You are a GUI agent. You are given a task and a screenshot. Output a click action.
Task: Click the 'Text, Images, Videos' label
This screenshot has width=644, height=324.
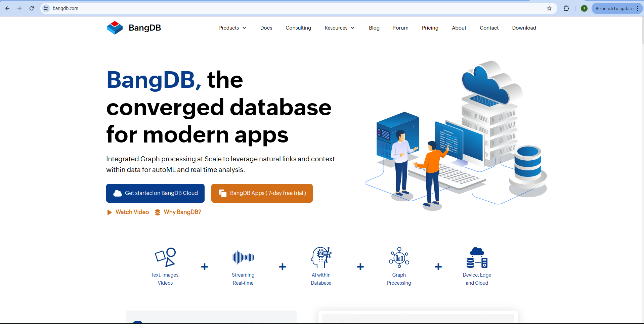[x=165, y=279]
